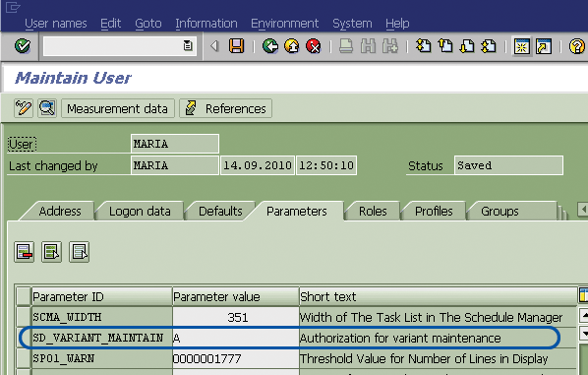The height and width of the screenshot is (375, 588).
Task: Go back with the green arrow icon
Action: tap(270, 46)
